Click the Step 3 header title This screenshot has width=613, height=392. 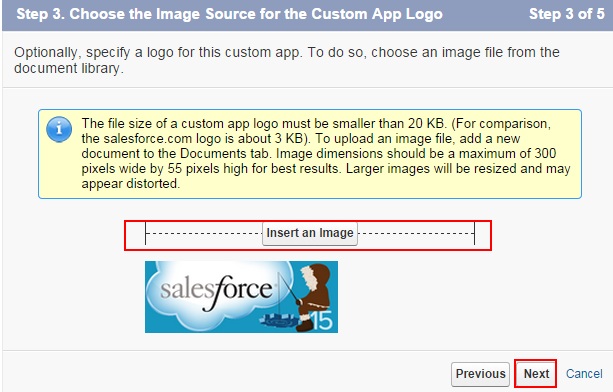point(229,14)
